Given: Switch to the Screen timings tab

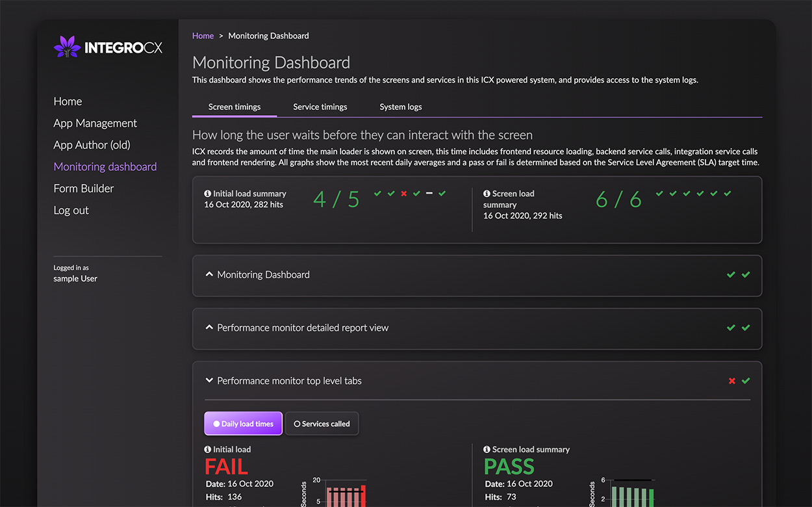Looking at the screenshot, I should tap(235, 107).
